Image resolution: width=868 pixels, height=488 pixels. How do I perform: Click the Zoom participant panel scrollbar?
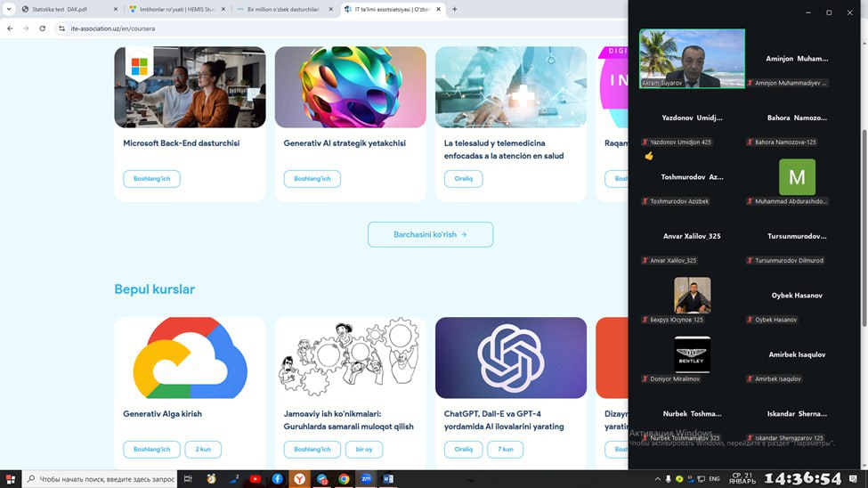tap(862, 223)
